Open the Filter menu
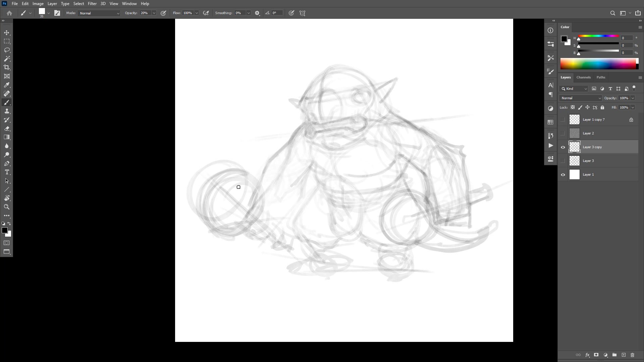This screenshot has width=644, height=362. point(92,4)
